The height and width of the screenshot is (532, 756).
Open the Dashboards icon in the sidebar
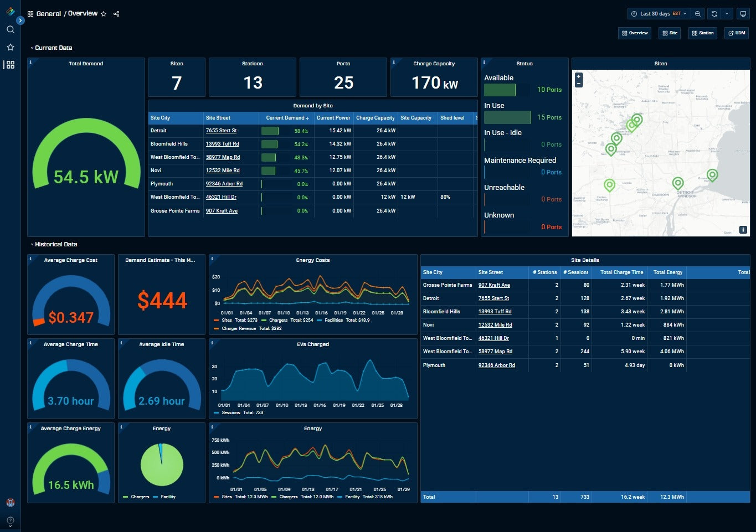[10, 65]
